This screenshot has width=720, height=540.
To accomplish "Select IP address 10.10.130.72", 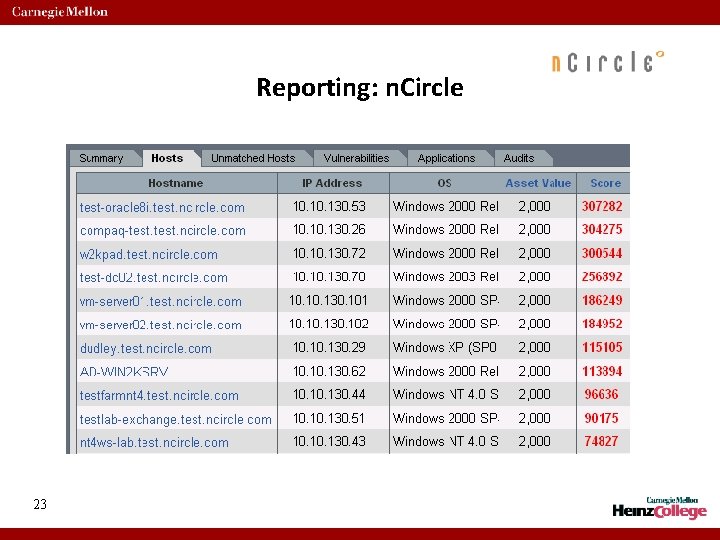I will [x=329, y=253].
